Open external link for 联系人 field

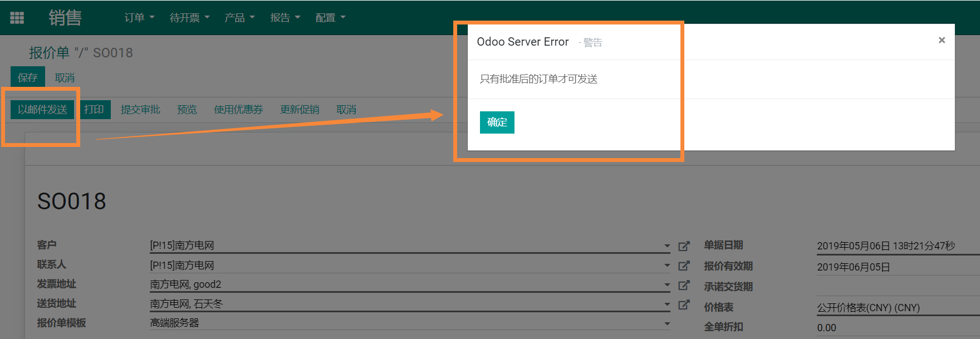pos(684,266)
